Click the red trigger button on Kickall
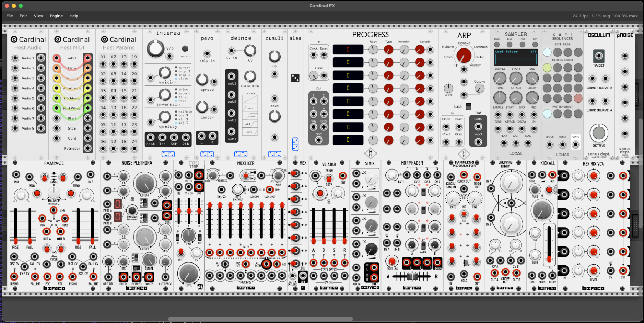Image resolution: width=644 pixels, height=323 pixels. point(549,190)
